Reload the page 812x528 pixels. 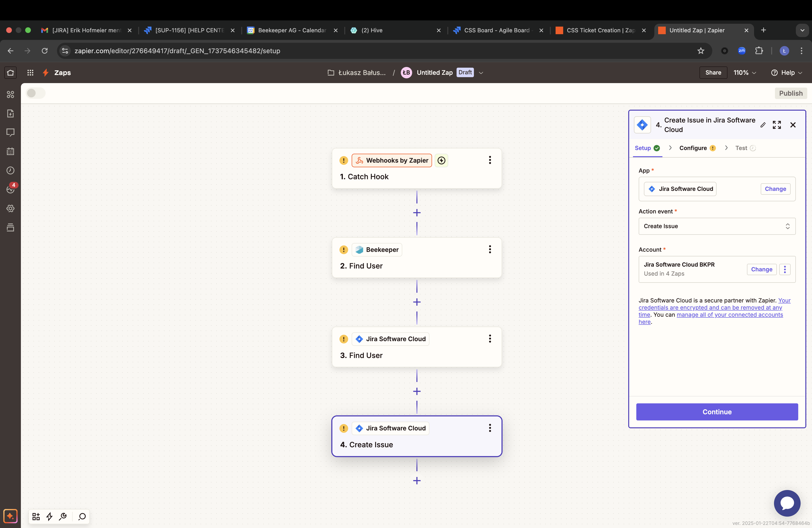(x=45, y=51)
